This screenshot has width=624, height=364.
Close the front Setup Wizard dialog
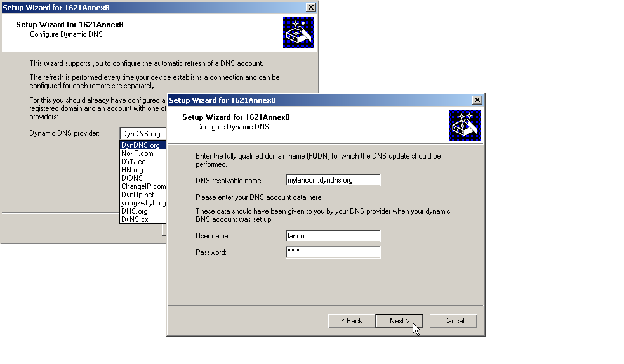(x=477, y=100)
